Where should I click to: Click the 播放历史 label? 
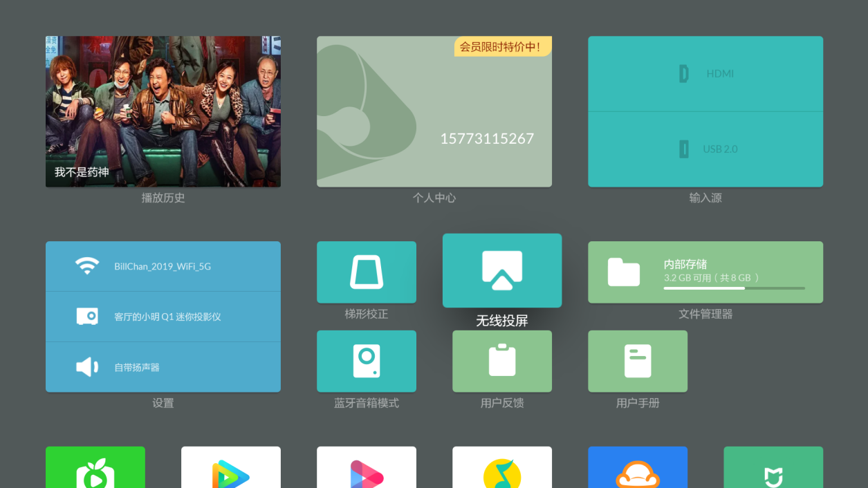click(163, 198)
